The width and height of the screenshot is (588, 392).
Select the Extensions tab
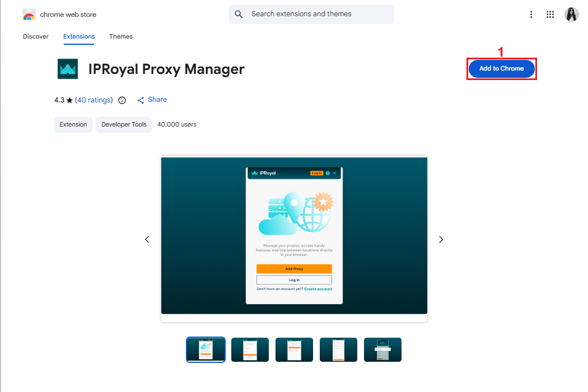[79, 36]
